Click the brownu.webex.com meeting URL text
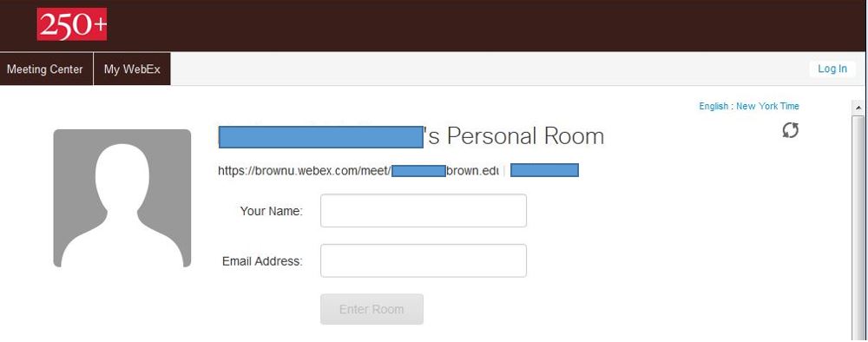 click(358, 170)
